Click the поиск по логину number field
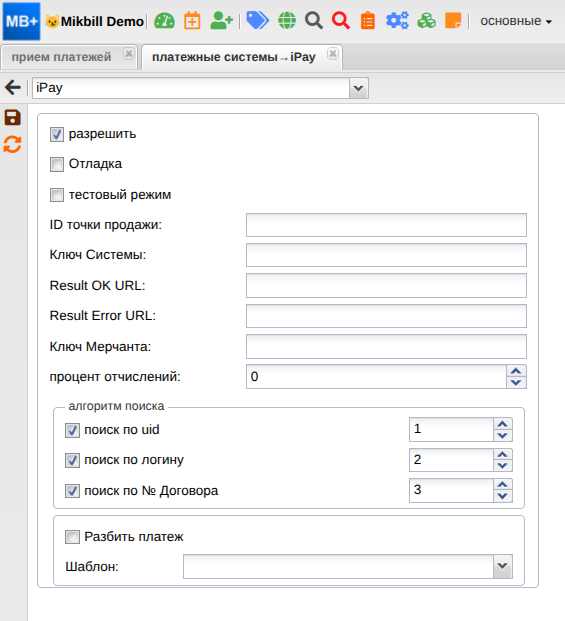Screen dimensions: 565x621 coord(451,460)
